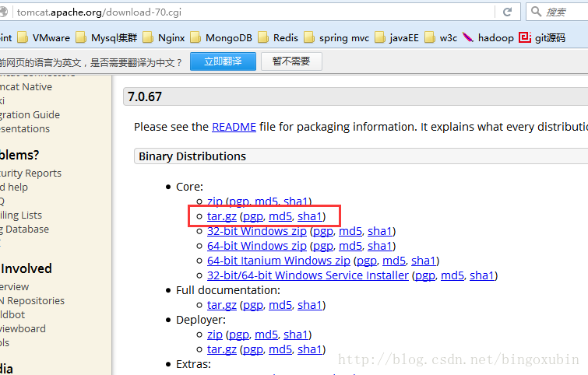The image size is (588, 375).
Task: Open the Core tar.gz pgp signature
Action: click(x=253, y=216)
